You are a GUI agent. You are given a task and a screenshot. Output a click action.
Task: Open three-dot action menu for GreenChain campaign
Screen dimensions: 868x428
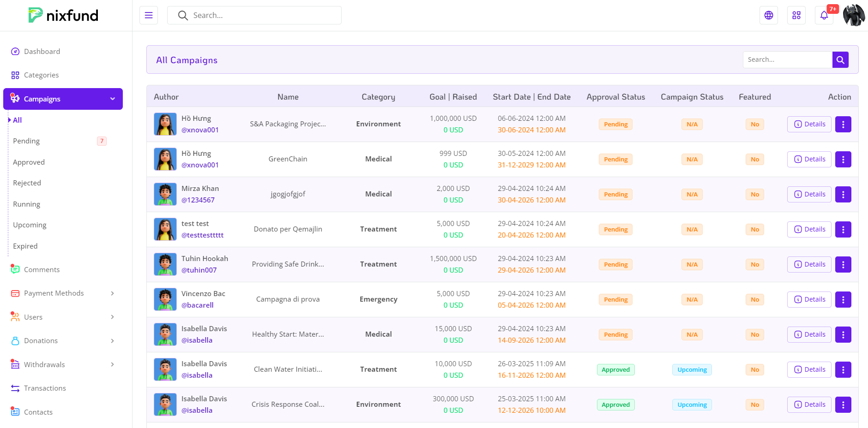point(843,160)
